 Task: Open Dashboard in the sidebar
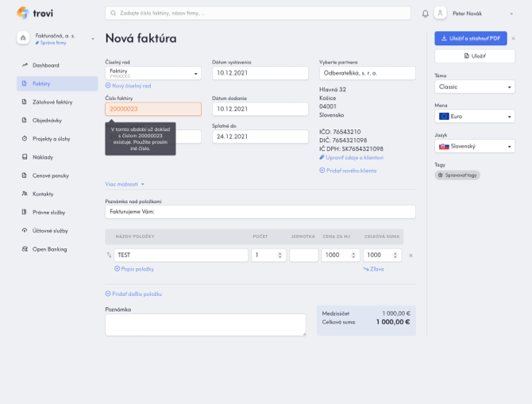pos(45,65)
